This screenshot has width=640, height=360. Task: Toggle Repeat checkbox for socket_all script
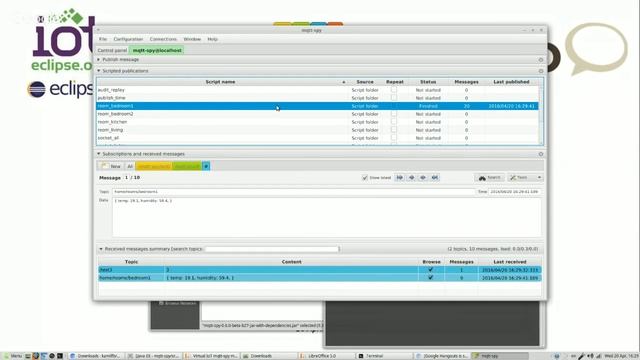pos(394,138)
